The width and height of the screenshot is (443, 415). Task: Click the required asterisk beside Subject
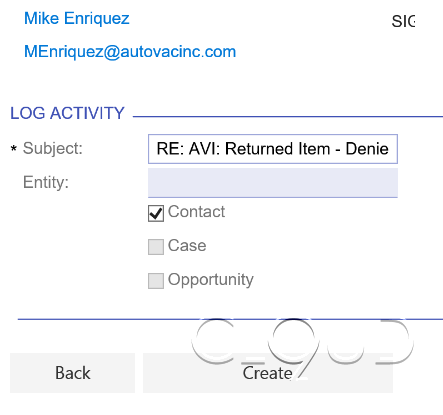click(14, 148)
